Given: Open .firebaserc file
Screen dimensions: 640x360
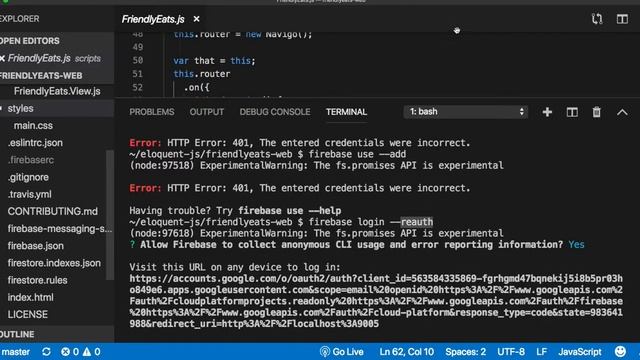Looking at the screenshot, I should point(31,160).
